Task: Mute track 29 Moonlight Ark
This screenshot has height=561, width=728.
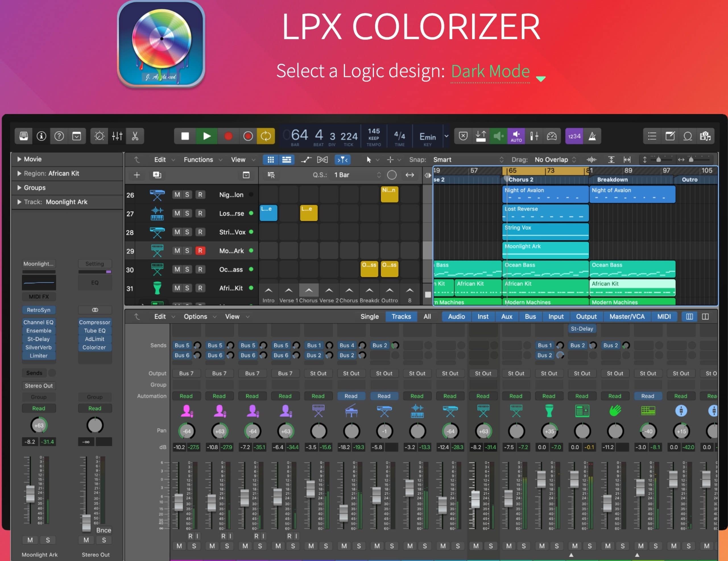Action: click(177, 251)
